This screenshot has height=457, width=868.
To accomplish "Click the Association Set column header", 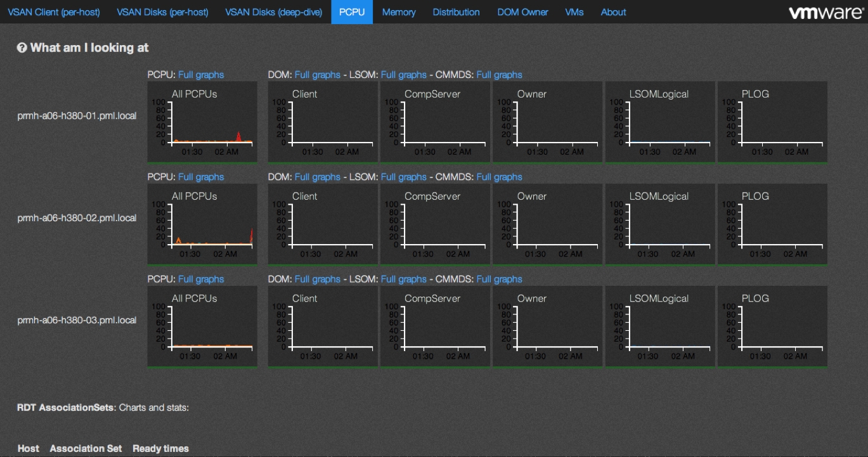I will (x=86, y=448).
